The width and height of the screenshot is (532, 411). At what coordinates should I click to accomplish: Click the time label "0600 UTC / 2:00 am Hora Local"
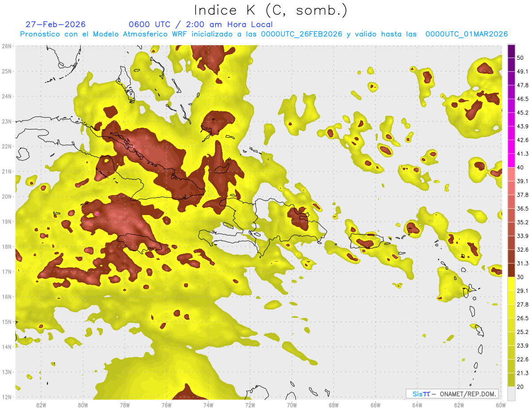click(x=201, y=24)
